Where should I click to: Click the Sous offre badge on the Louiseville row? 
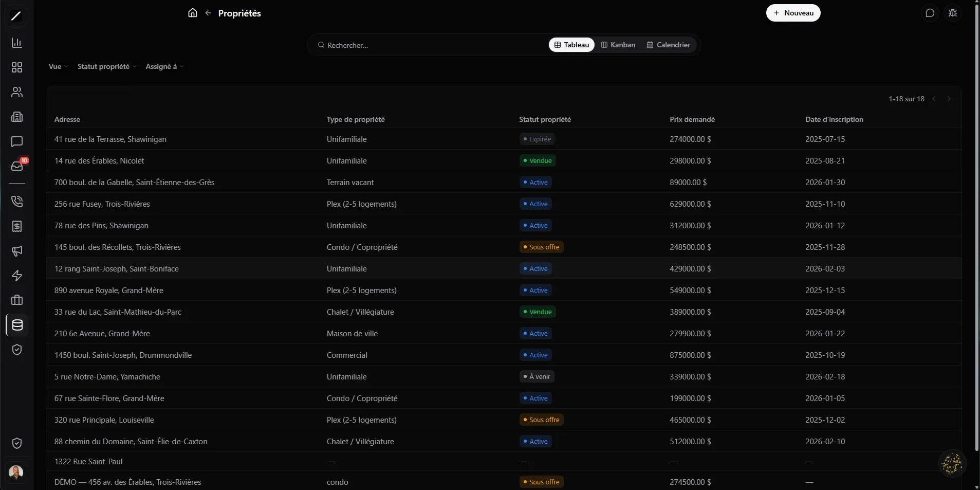click(x=541, y=420)
